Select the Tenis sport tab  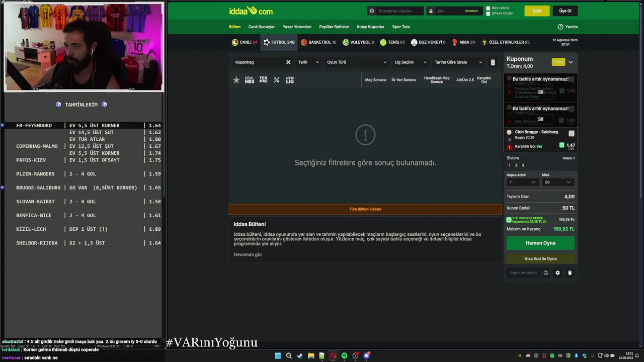392,42
